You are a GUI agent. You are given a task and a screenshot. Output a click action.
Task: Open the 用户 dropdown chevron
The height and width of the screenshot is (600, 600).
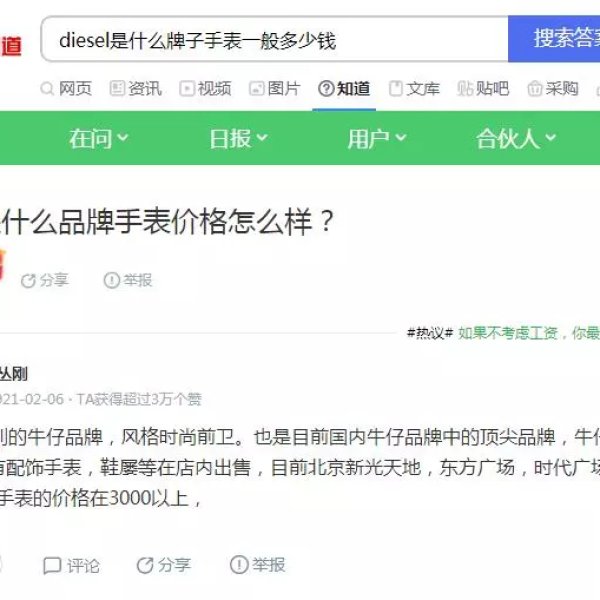400,137
